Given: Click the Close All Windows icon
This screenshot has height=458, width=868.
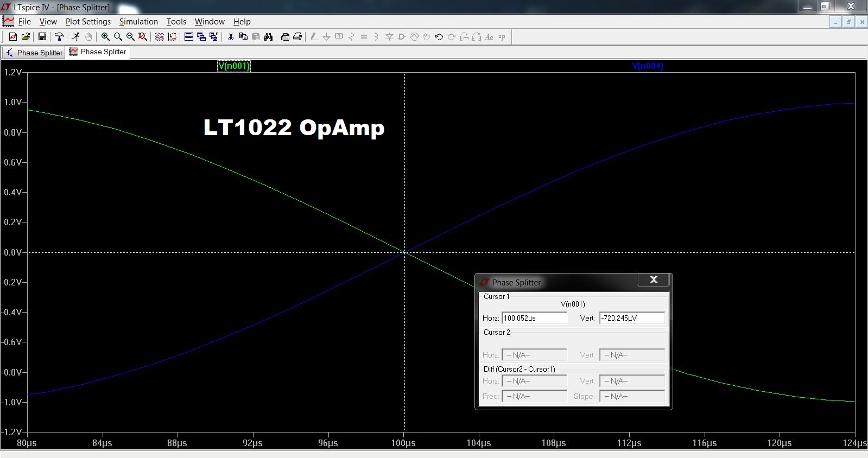Looking at the screenshot, I should pyautogui.click(x=214, y=37).
